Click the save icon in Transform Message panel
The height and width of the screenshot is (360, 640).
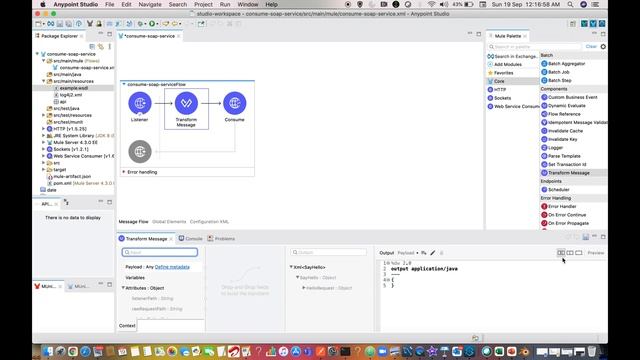click(586, 237)
